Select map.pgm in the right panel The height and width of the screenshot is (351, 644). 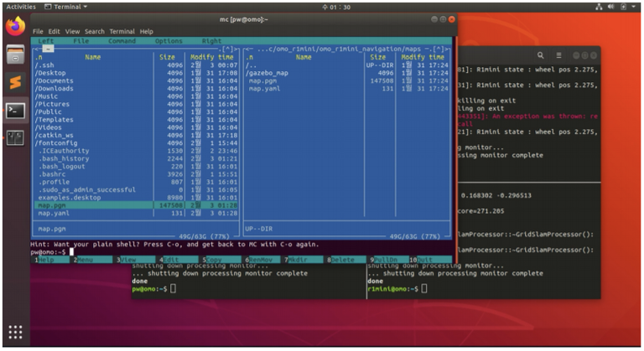(262, 80)
